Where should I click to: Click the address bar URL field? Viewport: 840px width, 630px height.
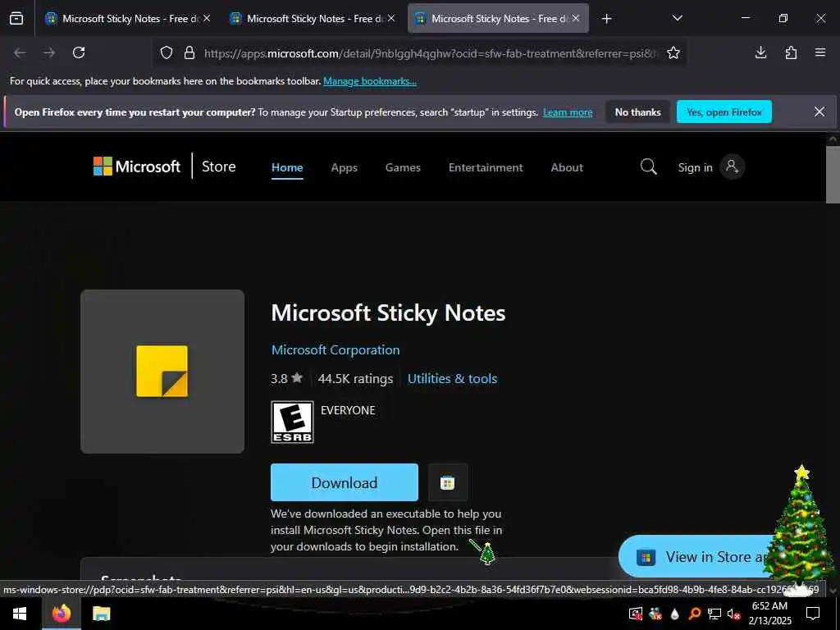tap(428, 53)
